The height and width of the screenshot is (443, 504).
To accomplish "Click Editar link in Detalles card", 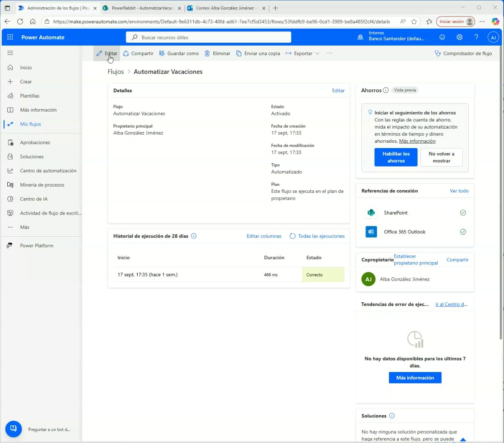I will click(x=338, y=91).
